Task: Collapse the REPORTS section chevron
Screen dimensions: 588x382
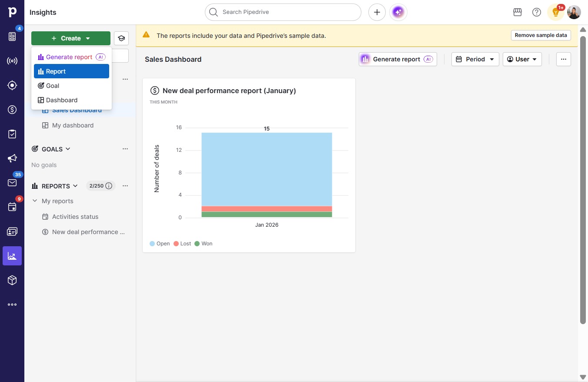Action: 75,186
